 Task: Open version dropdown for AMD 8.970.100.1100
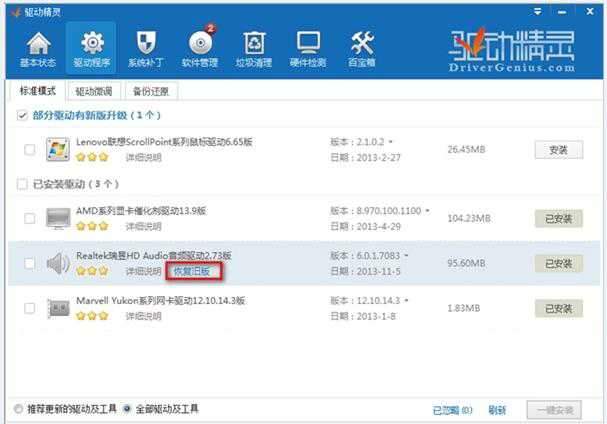(427, 211)
